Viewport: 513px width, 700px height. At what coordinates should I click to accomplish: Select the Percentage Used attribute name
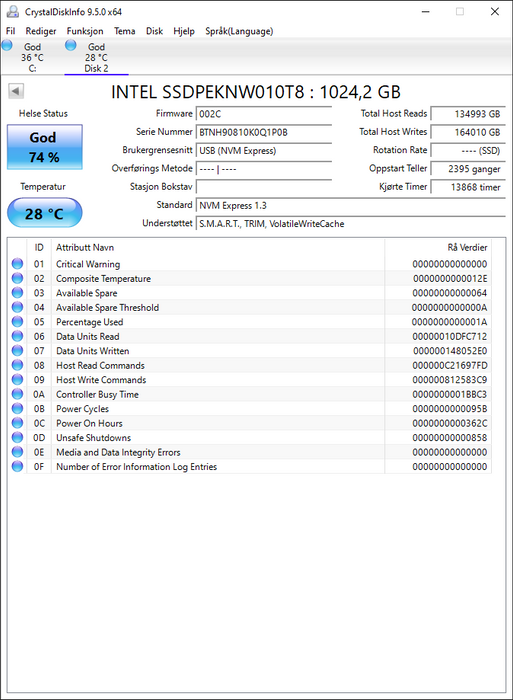click(x=89, y=322)
